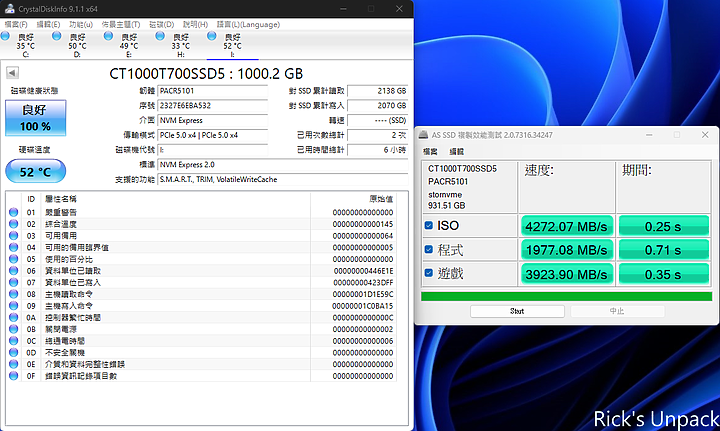
Task: Click the status orb for attribute 09
Action: pos(13,306)
